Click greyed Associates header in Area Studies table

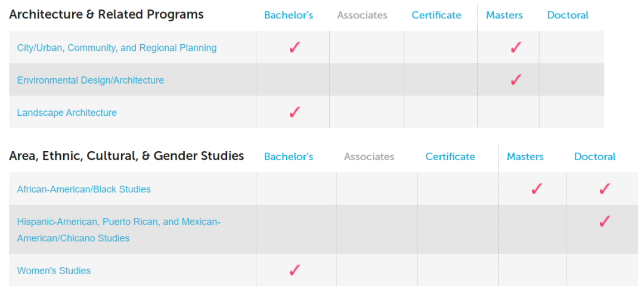(369, 156)
